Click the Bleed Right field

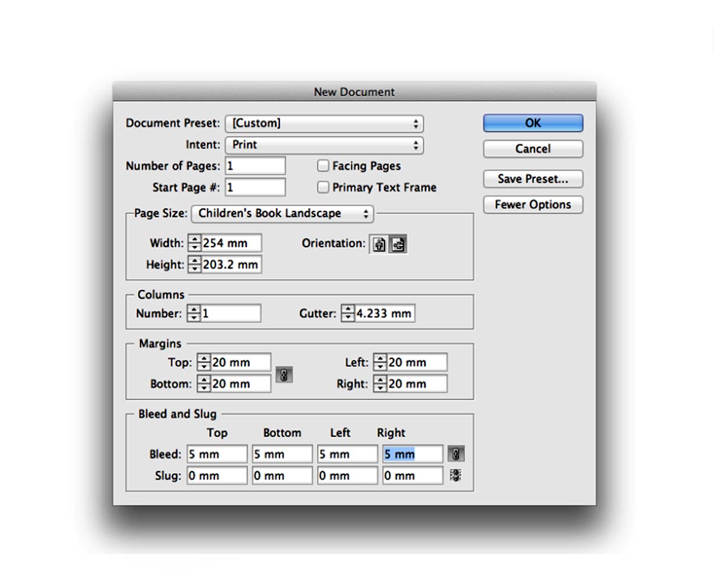coord(413,454)
